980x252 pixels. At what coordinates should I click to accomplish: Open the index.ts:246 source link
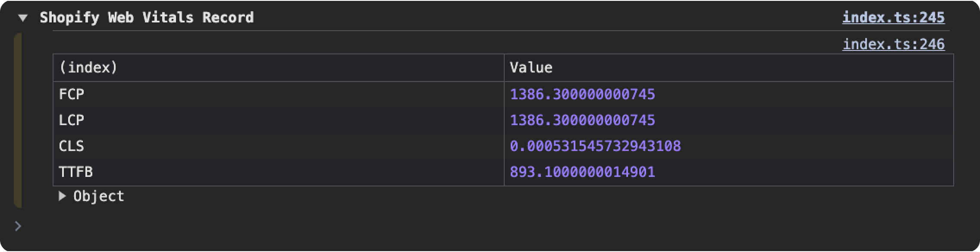click(x=893, y=44)
